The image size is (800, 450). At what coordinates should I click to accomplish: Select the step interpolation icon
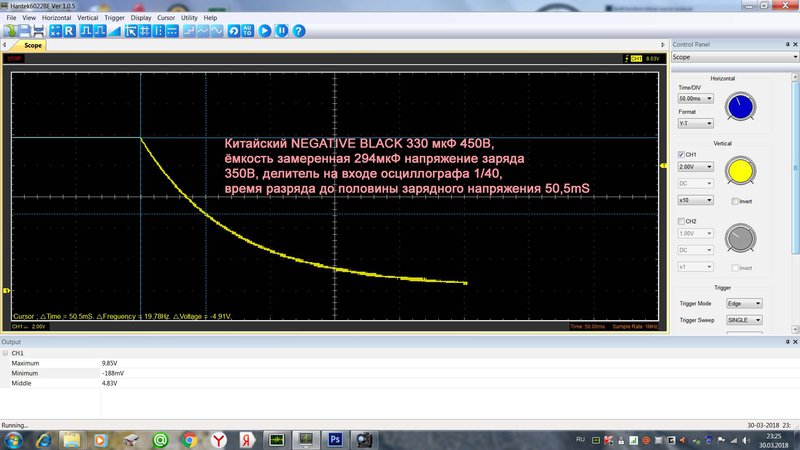pyautogui.click(x=189, y=31)
